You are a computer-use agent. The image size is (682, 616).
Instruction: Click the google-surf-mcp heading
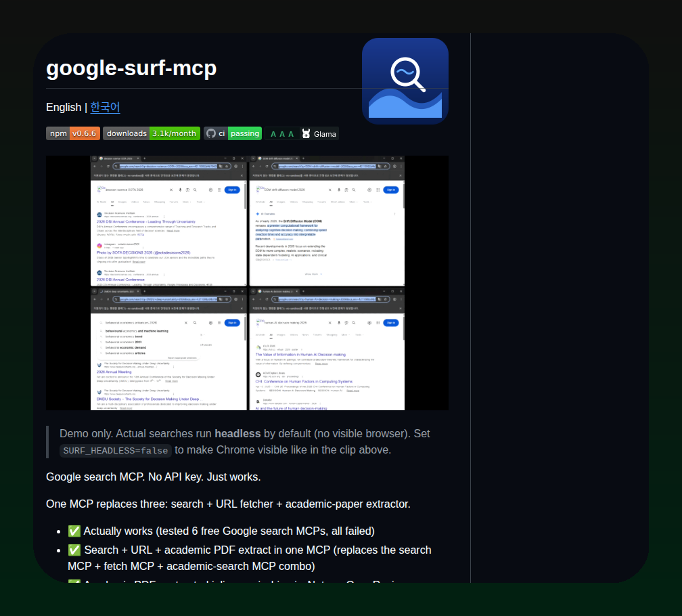click(131, 68)
